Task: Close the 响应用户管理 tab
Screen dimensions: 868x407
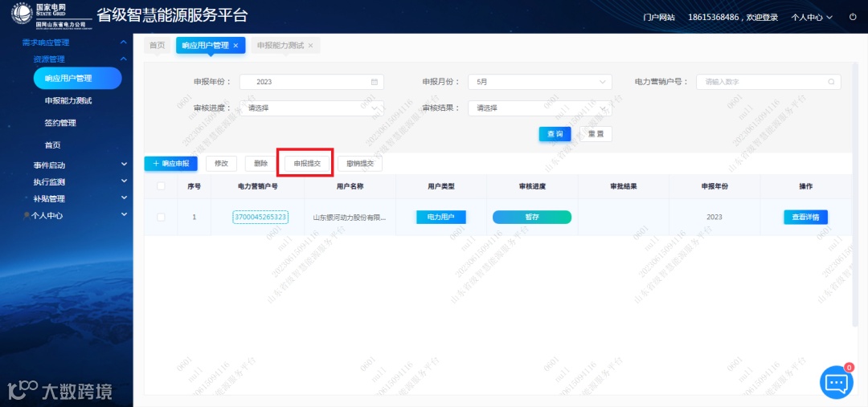Action: pyautogui.click(x=235, y=46)
